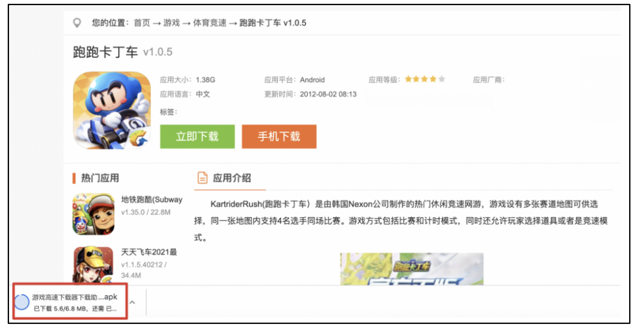Click the four-star 应用等级 rating
Viewport: 644px width, 331px height.
pyautogui.click(x=424, y=79)
